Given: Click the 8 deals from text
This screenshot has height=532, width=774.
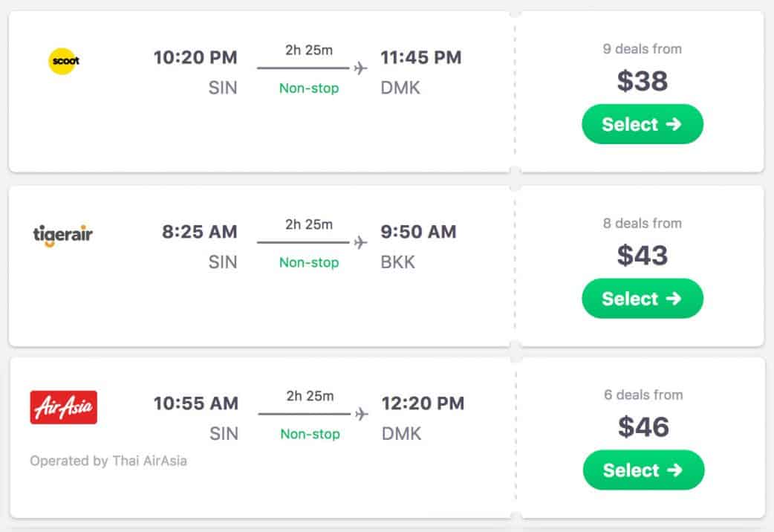Looking at the screenshot, I should click(x=642, y=223).
